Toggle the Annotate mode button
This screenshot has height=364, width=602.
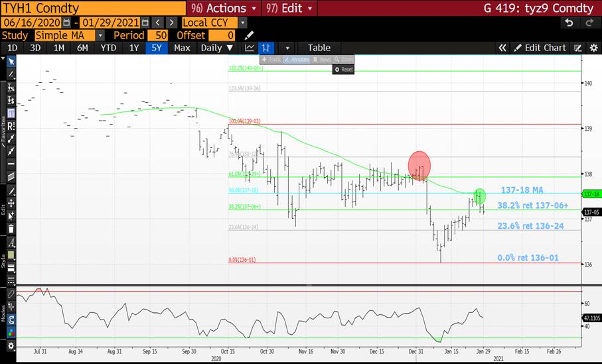[297, 60]
